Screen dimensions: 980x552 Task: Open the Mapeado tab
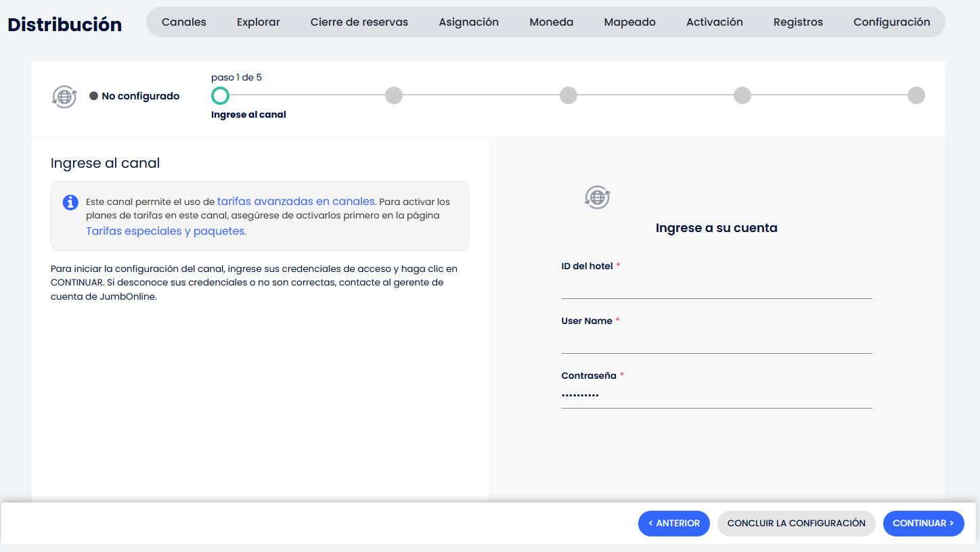(x=629, y=22)
